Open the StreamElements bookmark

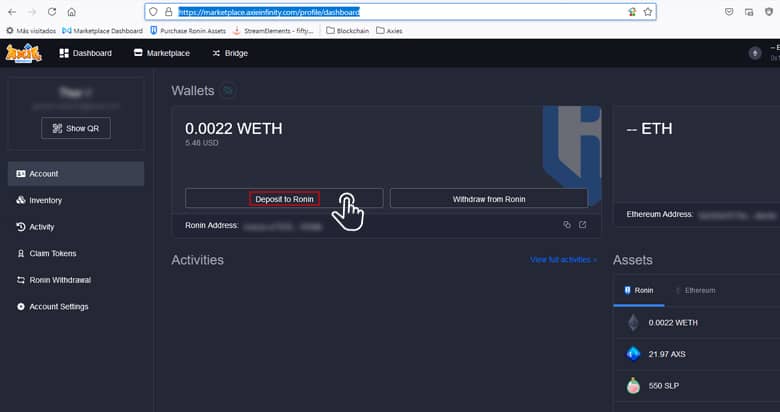pos(273,31)
